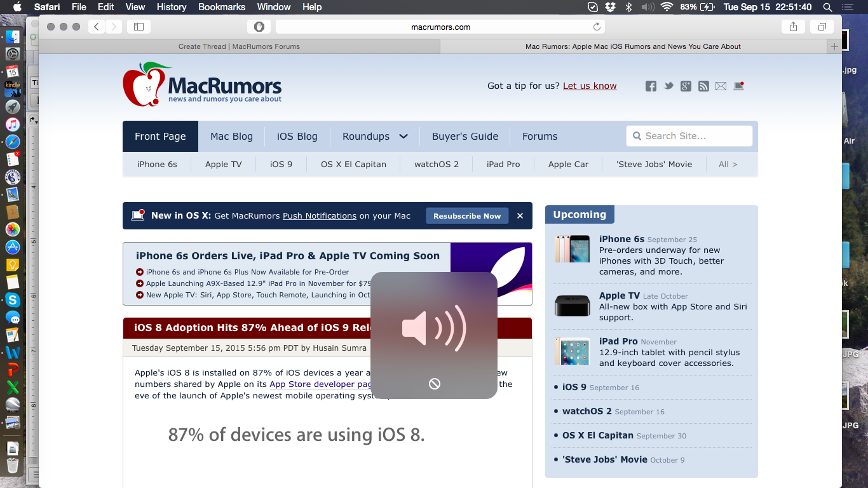Open iOS 8 Adoption Hits 87% headline

click(x=252, y=328)
